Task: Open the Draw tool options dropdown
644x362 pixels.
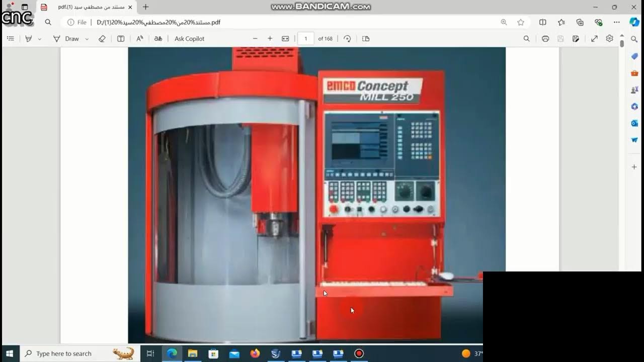Action: coord(87,39)
